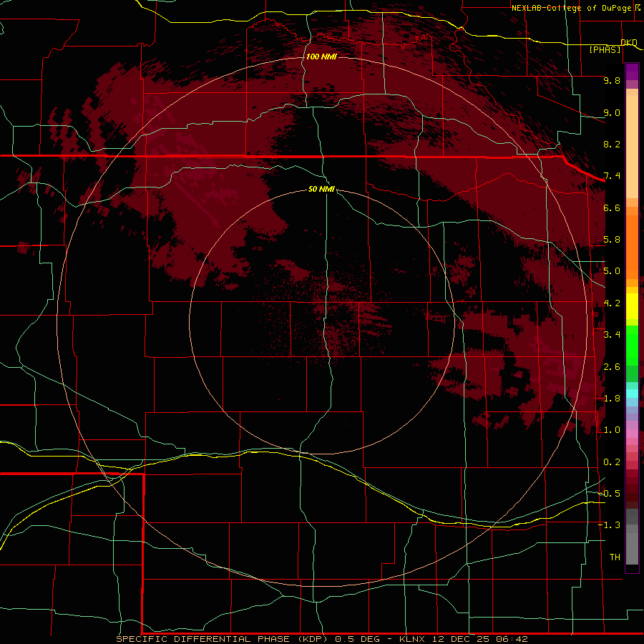Click the 1.8 legend value

[612, 399]
